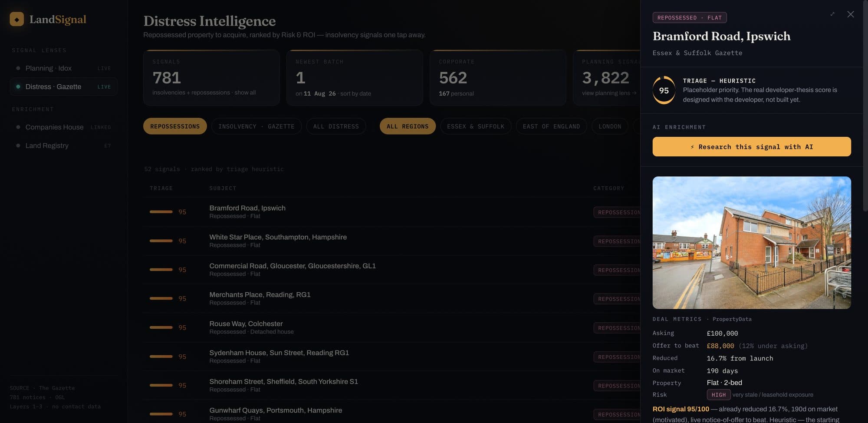Click the triage score bar for Bramford Road
This screenshot has height=423, width=868.
[161, 211]
